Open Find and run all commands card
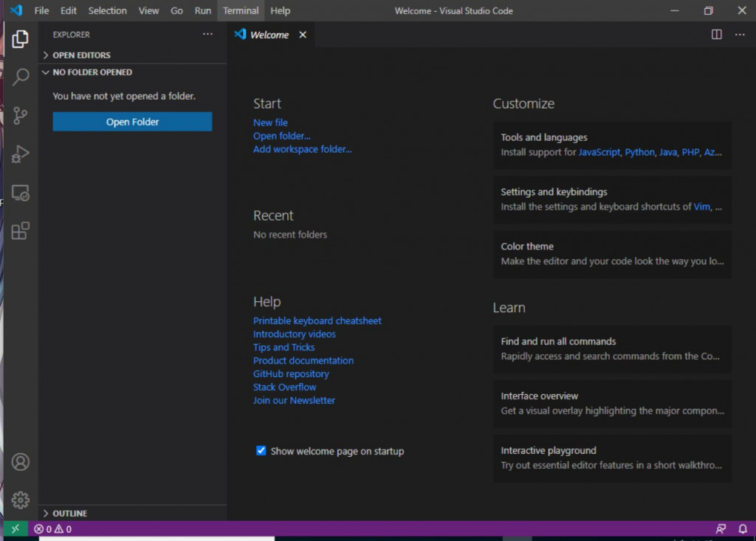This screenshot has height=541, width=756. tap(612, 348)
